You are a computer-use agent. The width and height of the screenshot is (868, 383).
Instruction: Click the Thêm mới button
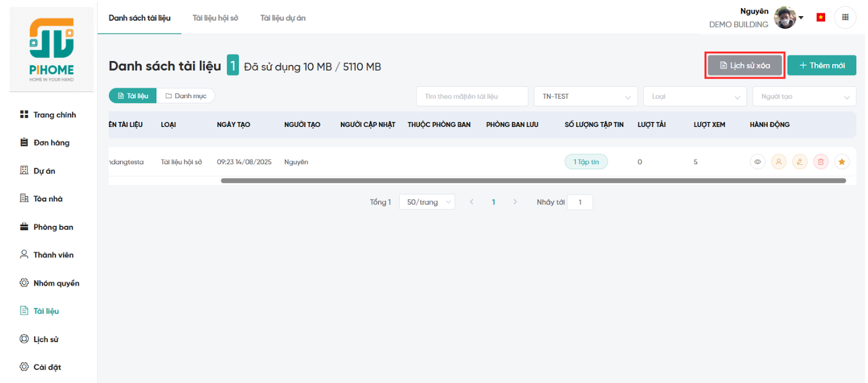pos(821,66)
